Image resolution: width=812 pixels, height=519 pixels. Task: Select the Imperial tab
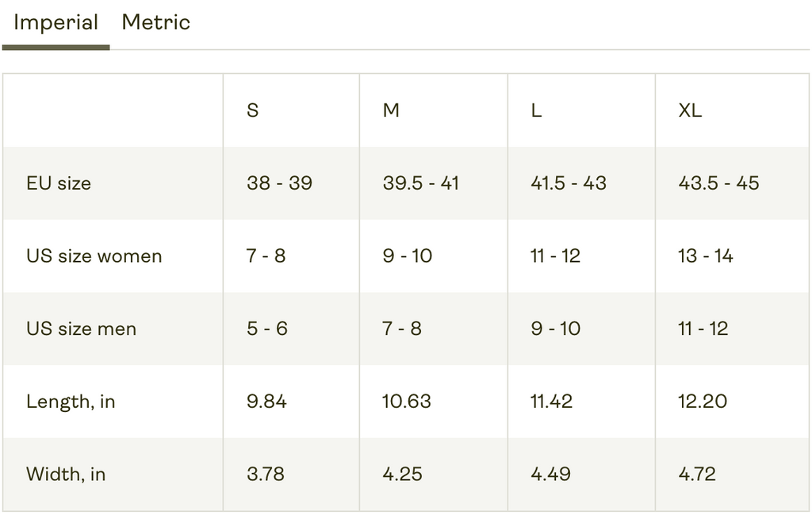point(56,22)
